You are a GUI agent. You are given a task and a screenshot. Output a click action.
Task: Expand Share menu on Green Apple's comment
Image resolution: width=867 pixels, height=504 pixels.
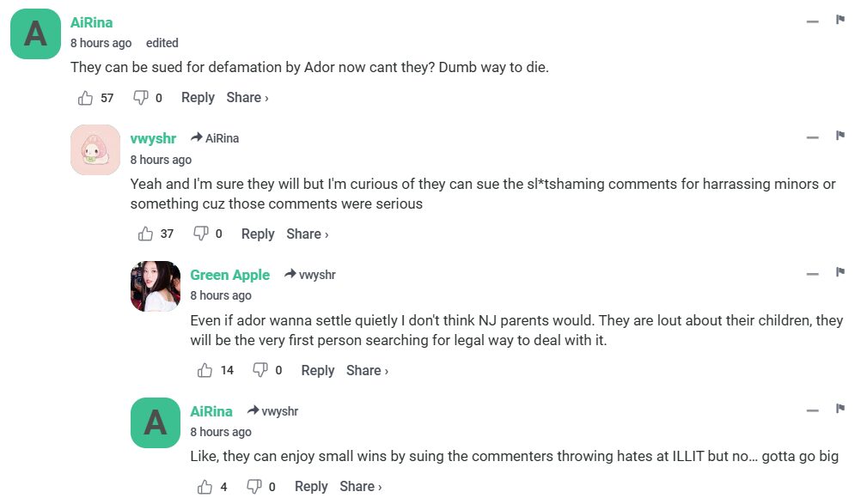367,370
